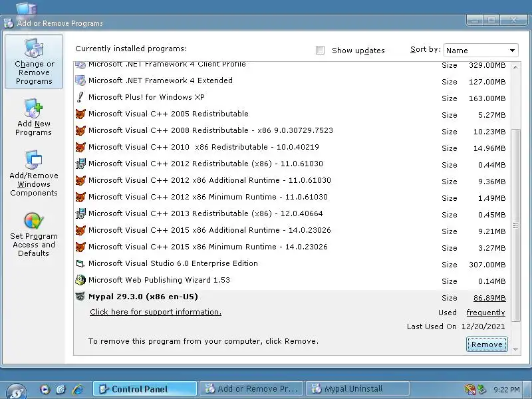Select Microsoft Web Publishing Wizard 1.53 entry
Image resolution: width=532 pixels, height=399 pixels.
point(292,280)
